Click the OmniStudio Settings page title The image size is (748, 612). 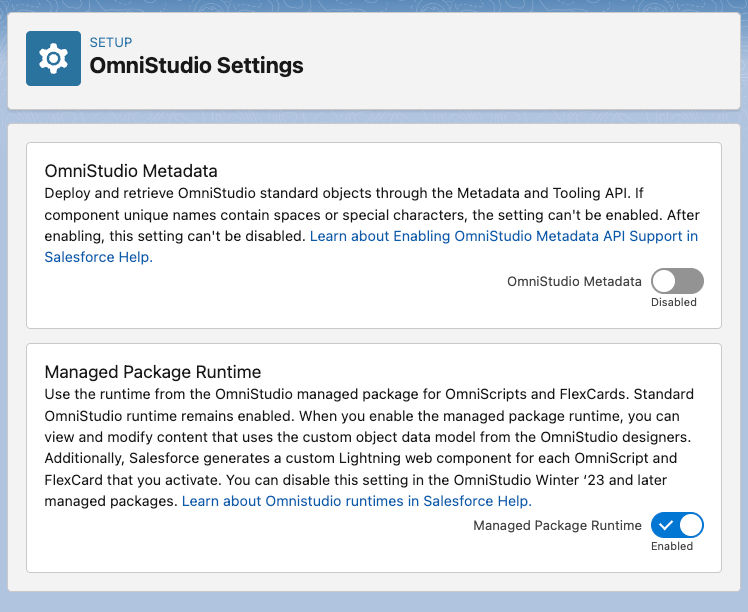(197, 65)
